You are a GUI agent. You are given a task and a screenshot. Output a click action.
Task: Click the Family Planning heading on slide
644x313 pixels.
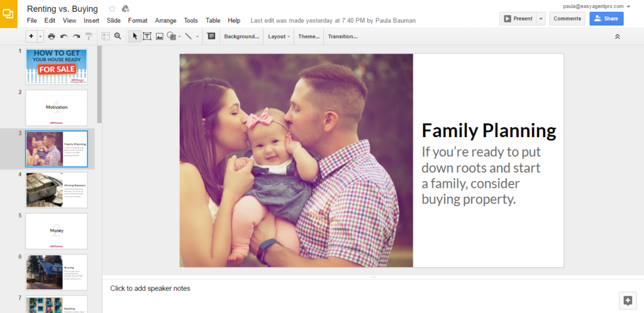pos(489,131)
